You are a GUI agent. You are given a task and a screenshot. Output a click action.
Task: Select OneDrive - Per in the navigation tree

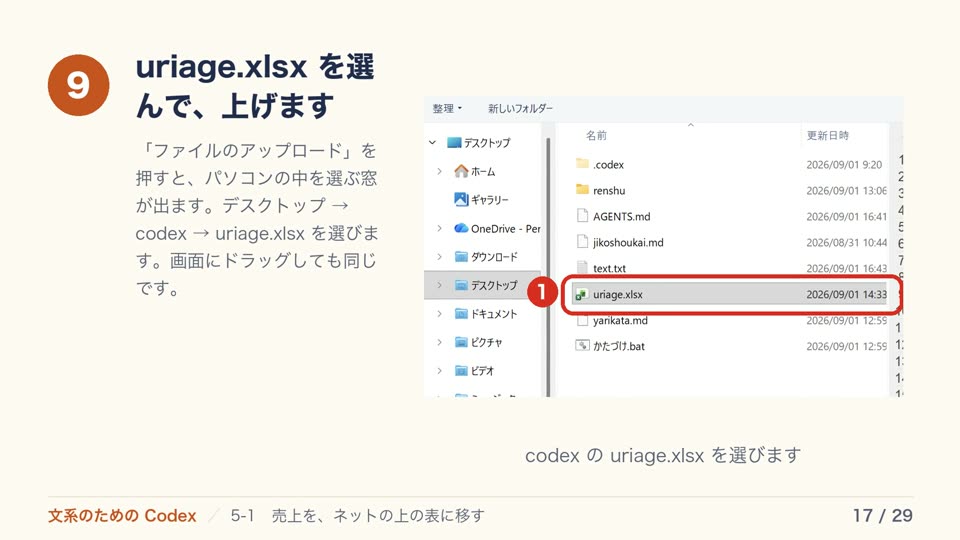pyautogui.click(x=505, y=228)
